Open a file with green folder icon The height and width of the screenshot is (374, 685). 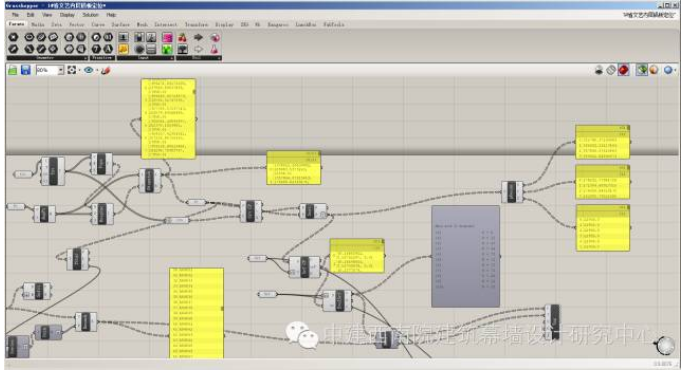click(x=13, y=70)
